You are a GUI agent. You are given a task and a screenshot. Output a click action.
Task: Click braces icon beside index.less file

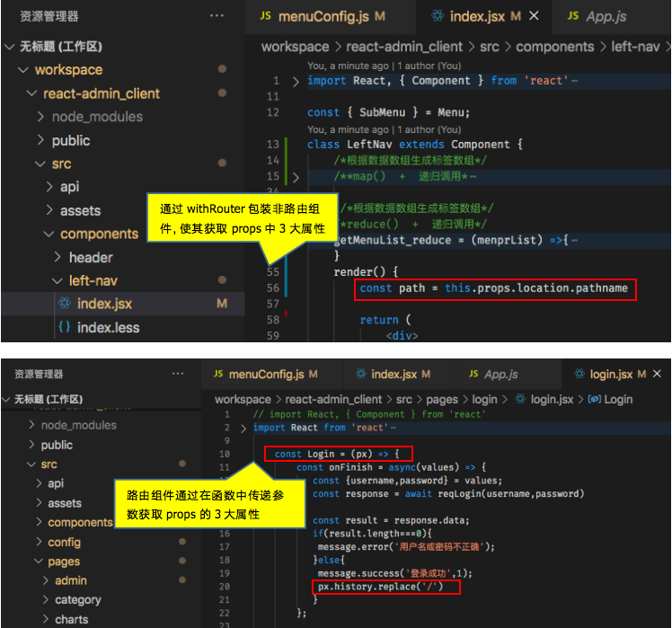pos(65,327)
